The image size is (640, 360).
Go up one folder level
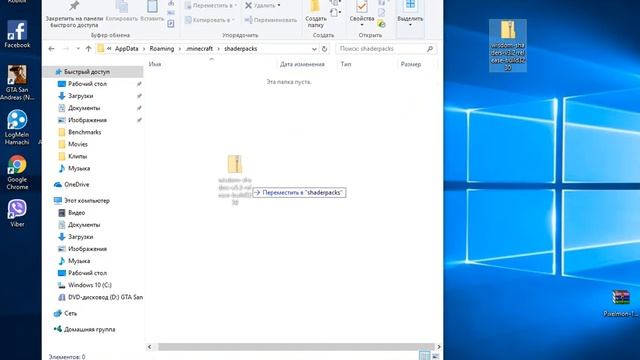pyautogui.click(x=89, y=49)
